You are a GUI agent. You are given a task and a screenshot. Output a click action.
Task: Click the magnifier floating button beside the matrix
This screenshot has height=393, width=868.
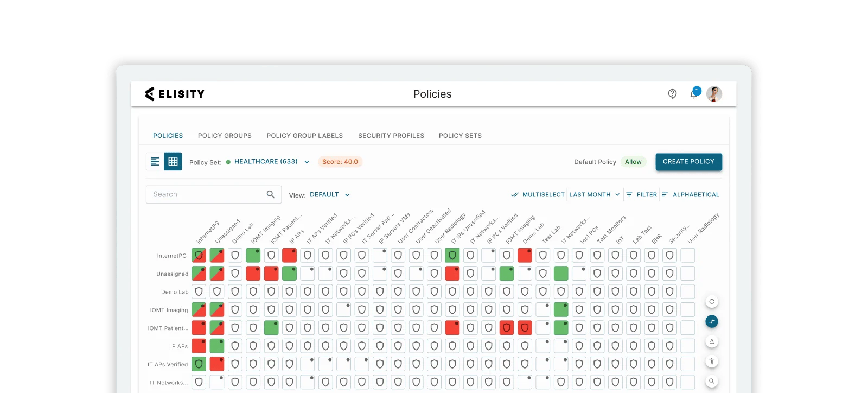[712, 381]
